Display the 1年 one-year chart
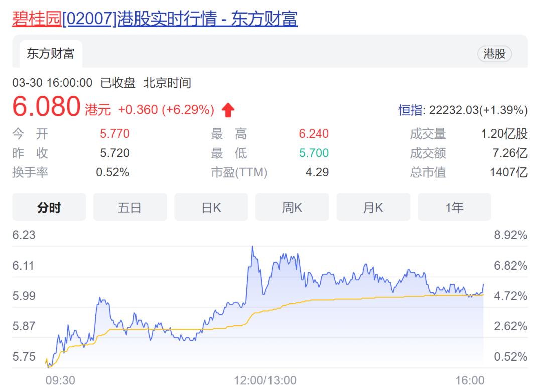Screen dimensions: 542x392 point(454,207)
